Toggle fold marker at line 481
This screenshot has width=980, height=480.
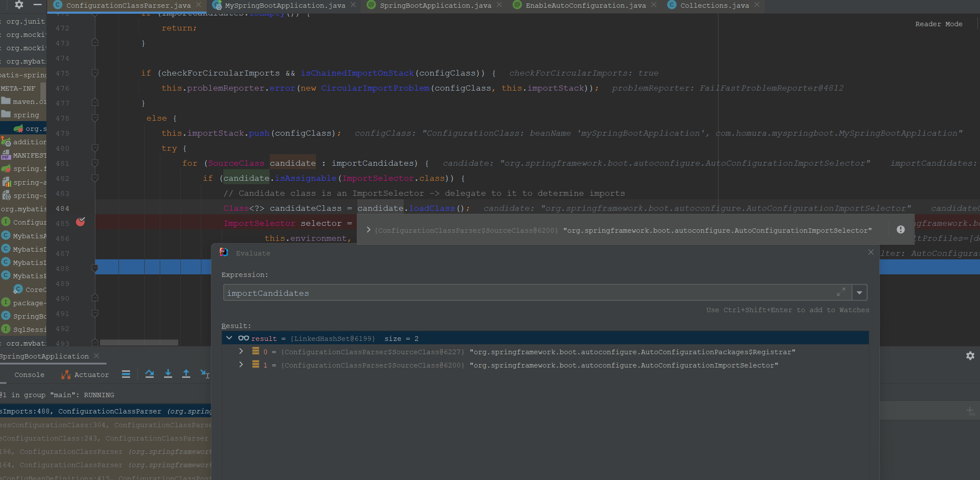pos(95,163)
